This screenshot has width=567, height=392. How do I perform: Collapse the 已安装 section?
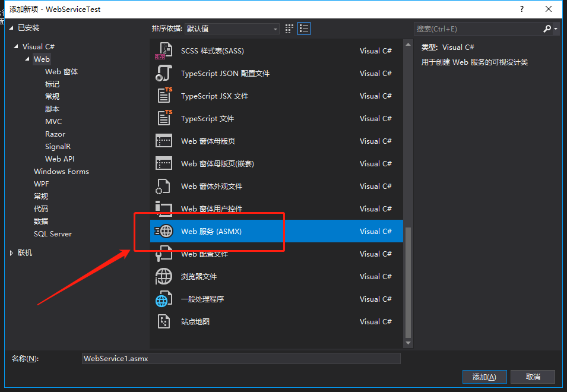point(11,28)
